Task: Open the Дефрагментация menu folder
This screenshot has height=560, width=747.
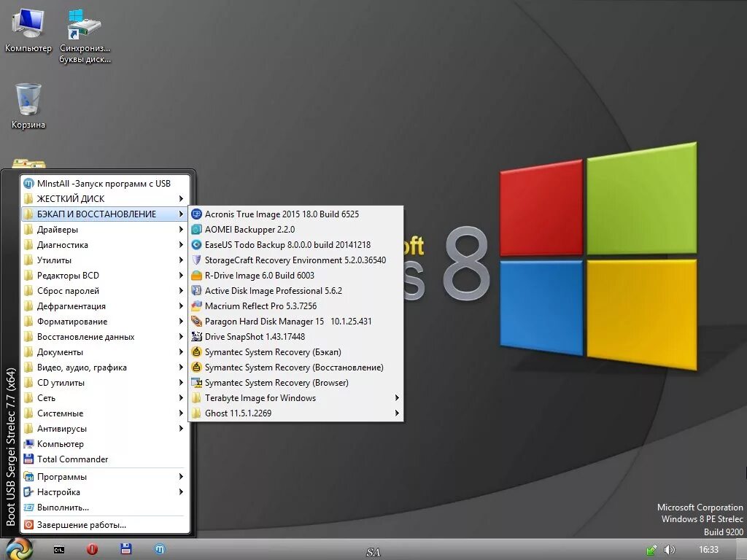Action: (104, 306)
